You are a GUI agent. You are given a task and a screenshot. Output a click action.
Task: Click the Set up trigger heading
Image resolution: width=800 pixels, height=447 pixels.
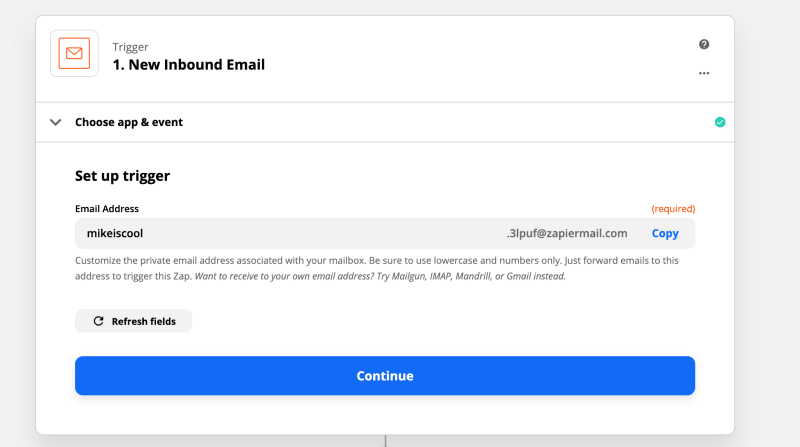tap(122, 176)
